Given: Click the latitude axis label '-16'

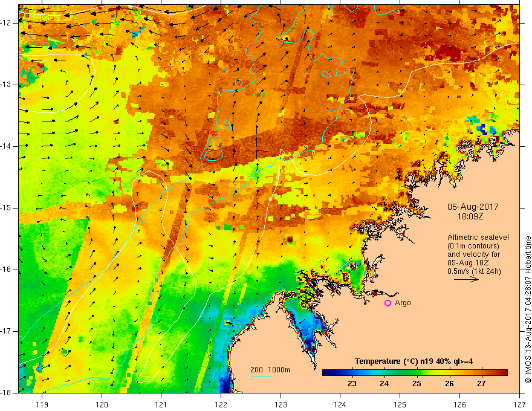Looking at the screenshot, I should (7, 270).
